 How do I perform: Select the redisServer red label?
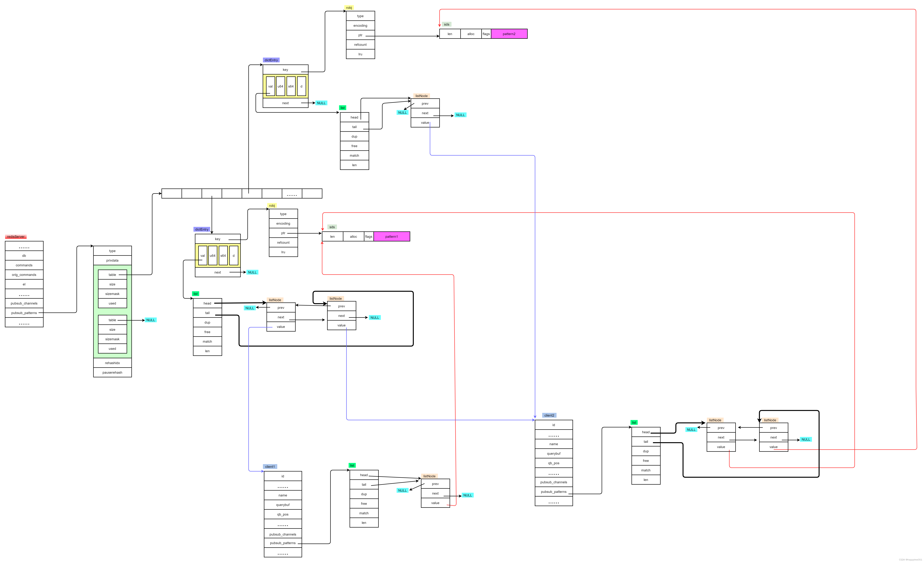pyautogui.click(x=16, y=236)
